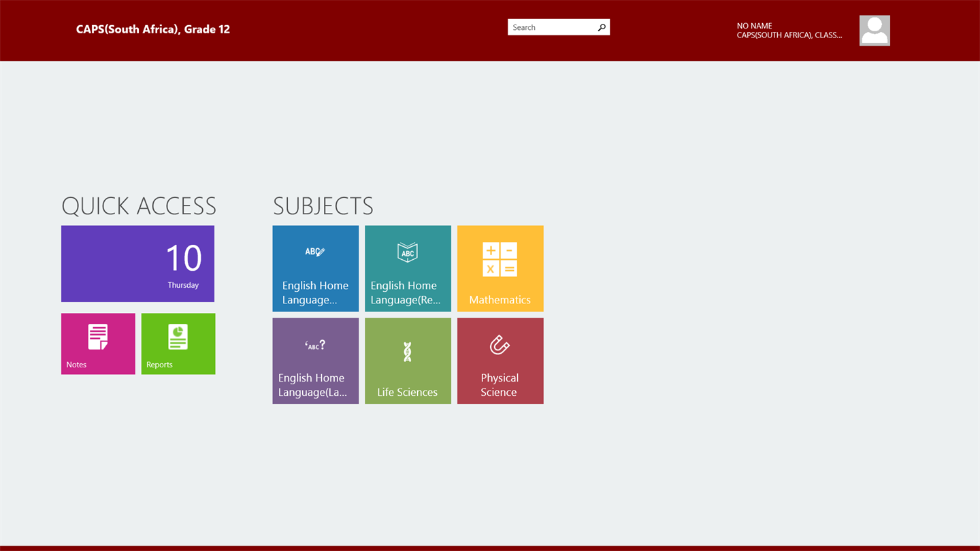
Task: Open the English Home Language(La... tile
Action: 315,361
